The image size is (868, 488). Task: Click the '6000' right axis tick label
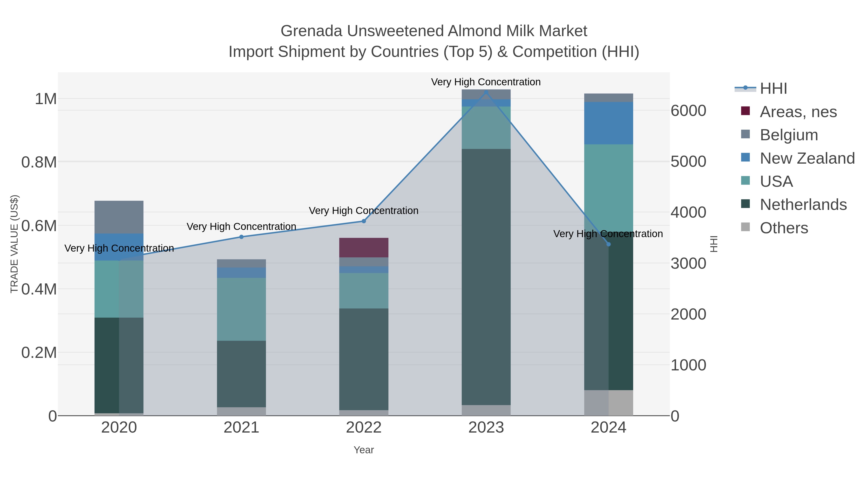point(688,111)
